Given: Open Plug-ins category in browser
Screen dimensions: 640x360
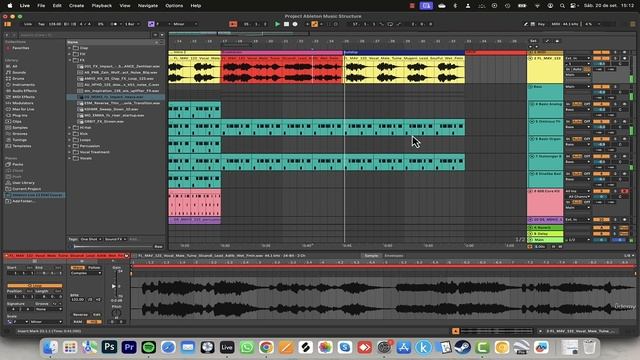Looking at the screenshot, I should [20, 115].
